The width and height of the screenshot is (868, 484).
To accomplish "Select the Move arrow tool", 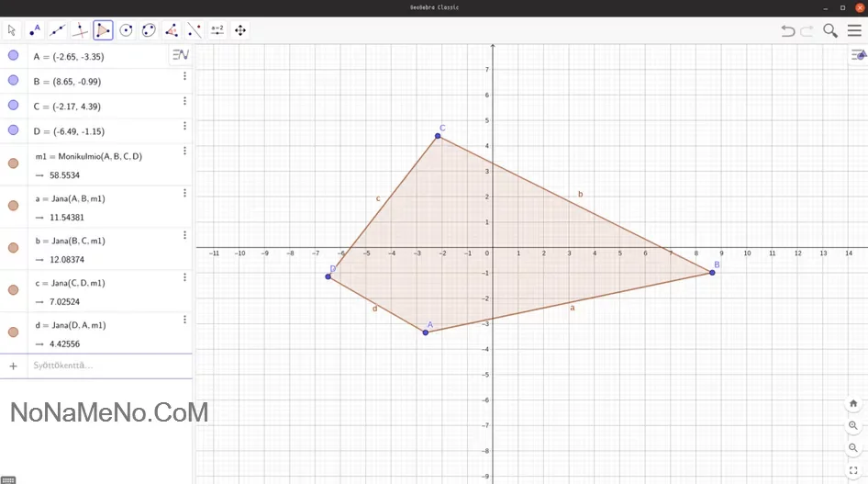I will [12, 30].
